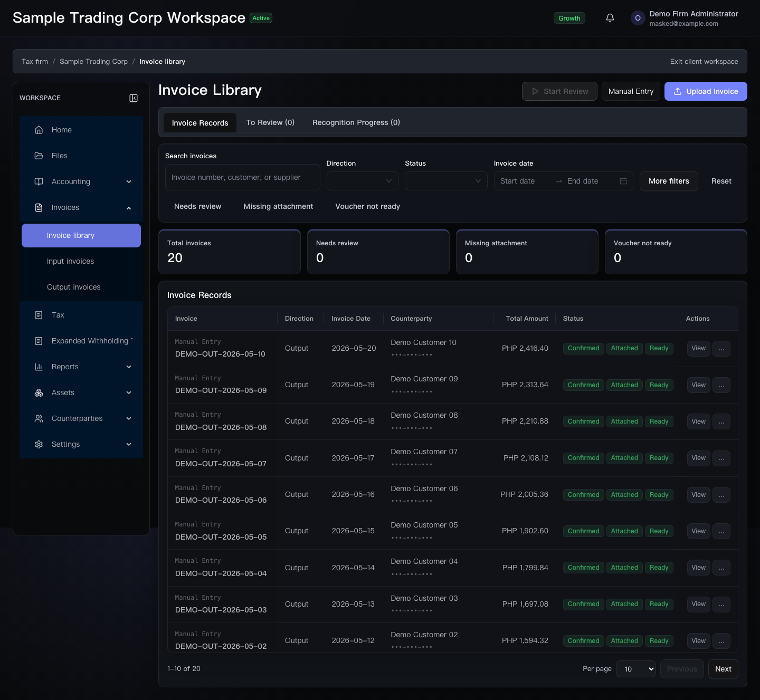Click the Accounting book icon

pos(39,181)
